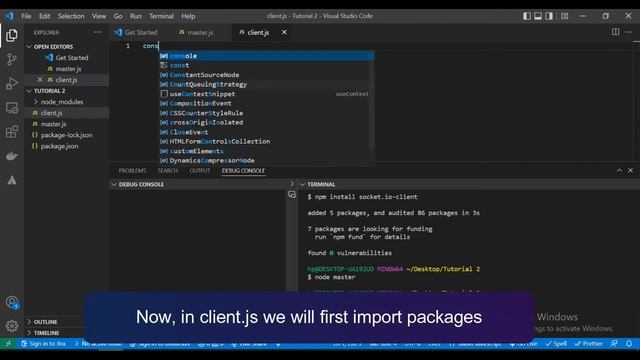Open the Remote Explorer view
640x360 pixels.
pos(12,108)
